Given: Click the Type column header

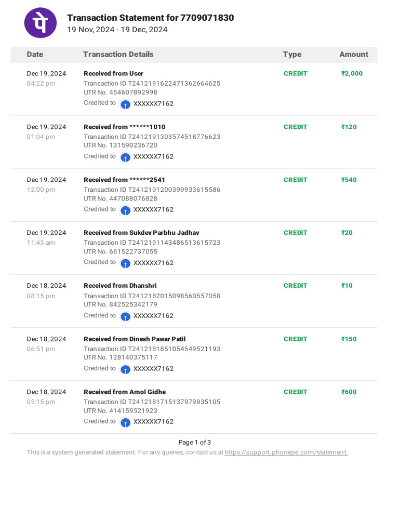Looking at the screenshot, I should 292,55.
